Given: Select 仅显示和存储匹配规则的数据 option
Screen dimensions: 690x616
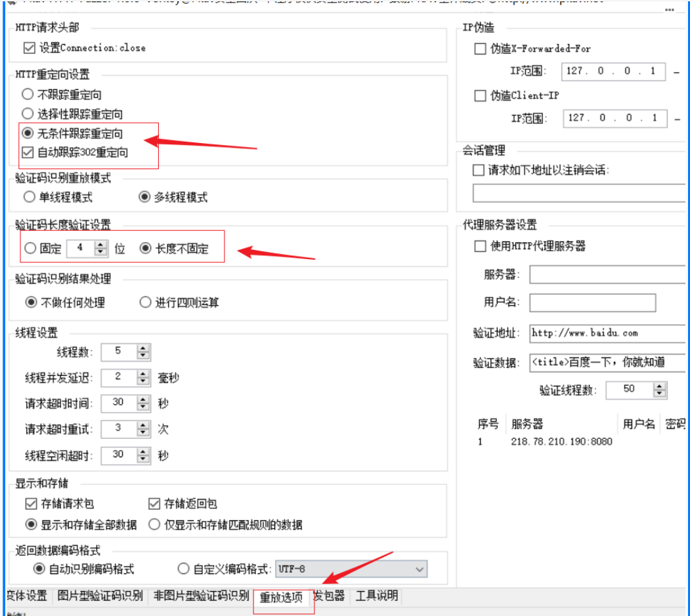Looking at the screenshot, I should (154, 524).
